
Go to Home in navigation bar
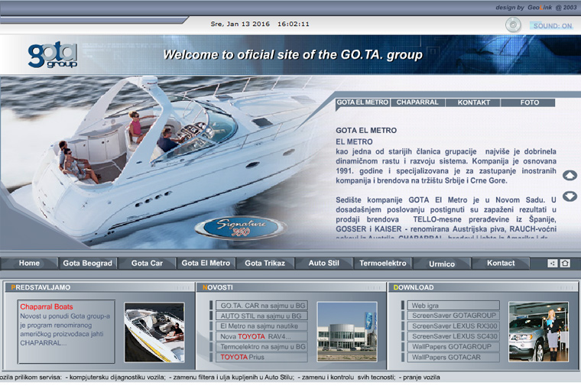click(x=29, y=263)
